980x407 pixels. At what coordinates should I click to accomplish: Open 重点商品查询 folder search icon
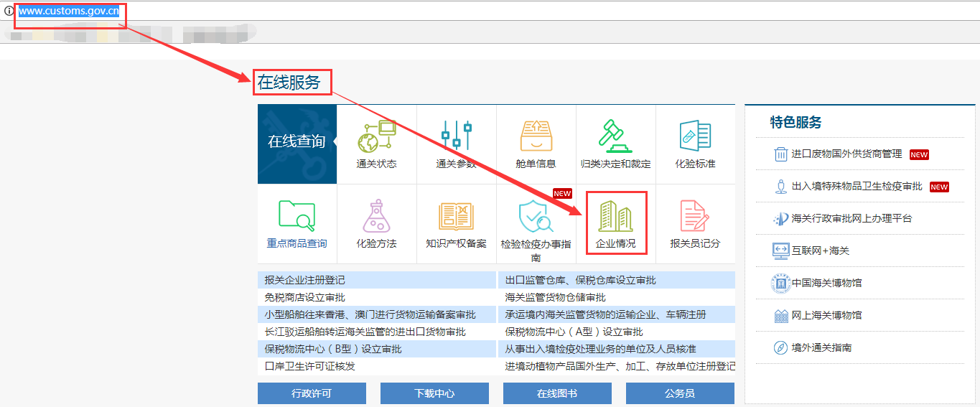297,215
